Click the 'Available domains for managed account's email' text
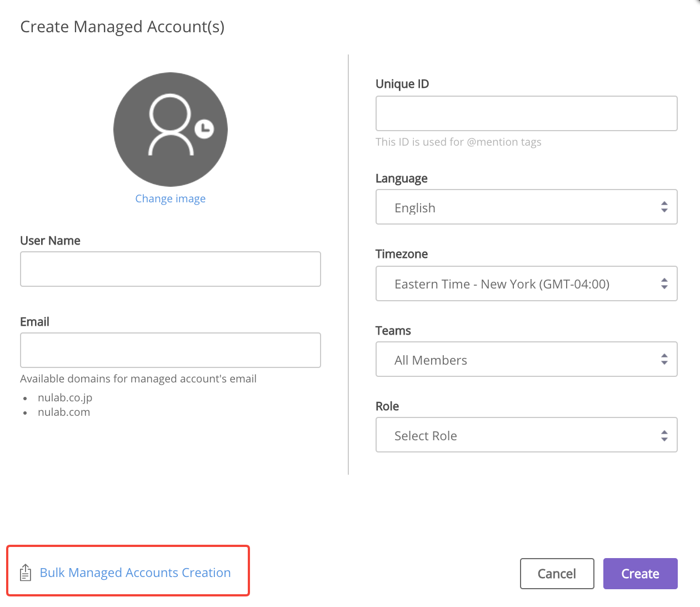700x607 pixels. (x=138, y=379)
